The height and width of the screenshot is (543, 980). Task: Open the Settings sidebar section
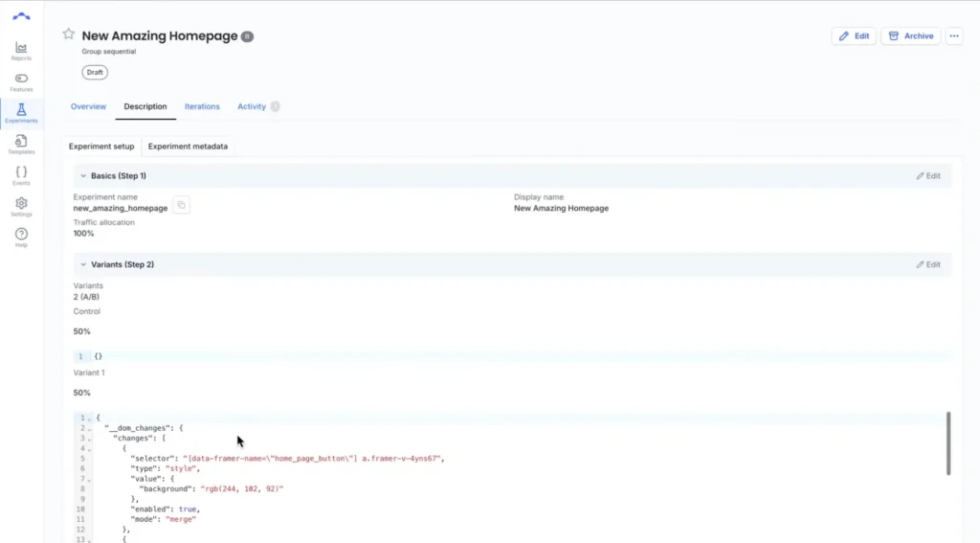click(x=21, y=207)
